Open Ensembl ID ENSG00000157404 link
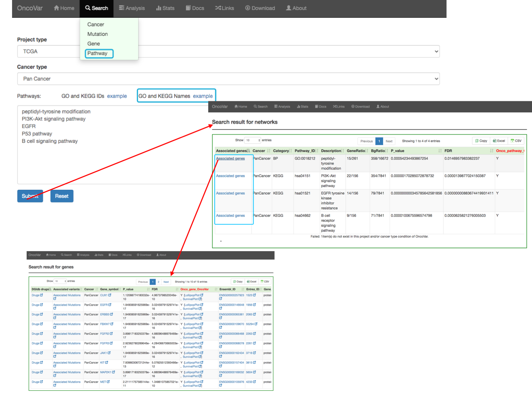 coord(232,363)
